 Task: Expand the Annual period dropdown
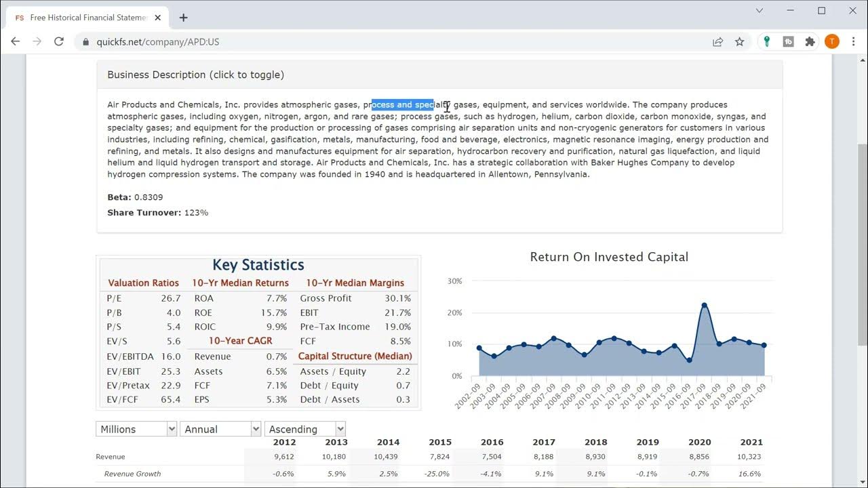click(220, 429)
